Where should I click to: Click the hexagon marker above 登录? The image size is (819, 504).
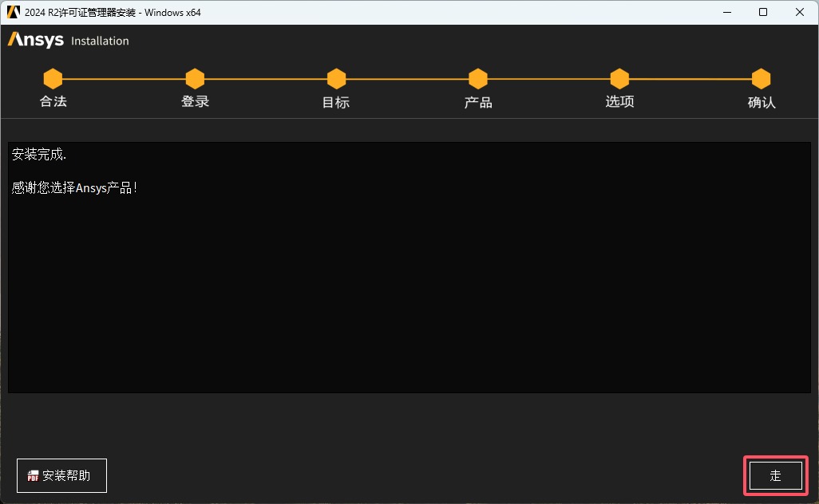195,79
